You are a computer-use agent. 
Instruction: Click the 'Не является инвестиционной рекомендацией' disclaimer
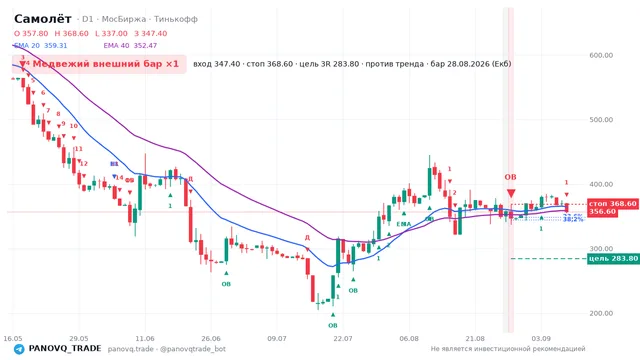pyautogui.click(x=508, y=349)
